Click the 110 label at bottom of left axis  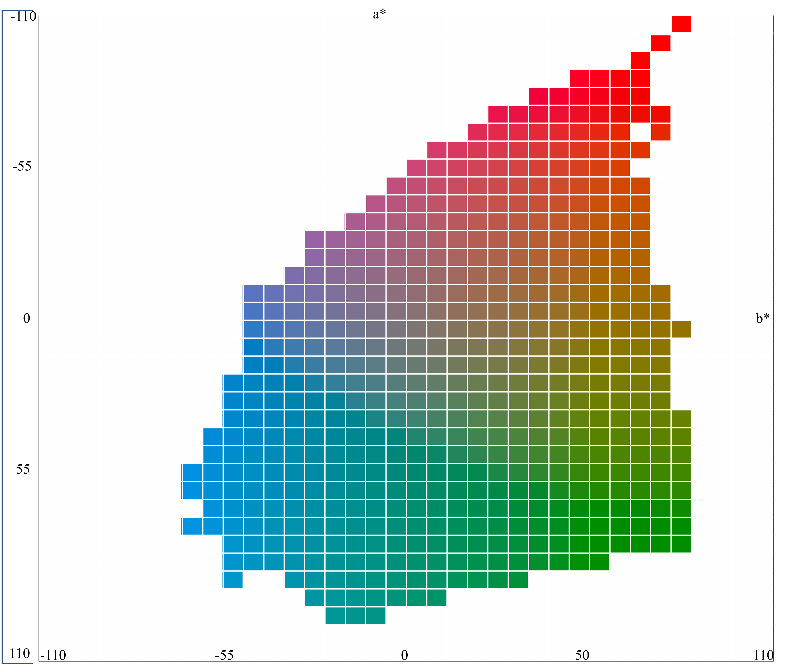20,654
